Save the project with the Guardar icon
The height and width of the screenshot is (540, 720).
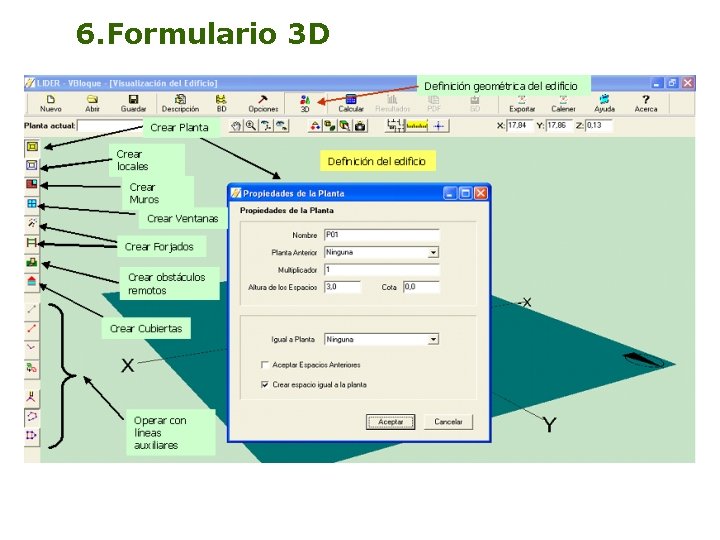click(x=133, y=103)
